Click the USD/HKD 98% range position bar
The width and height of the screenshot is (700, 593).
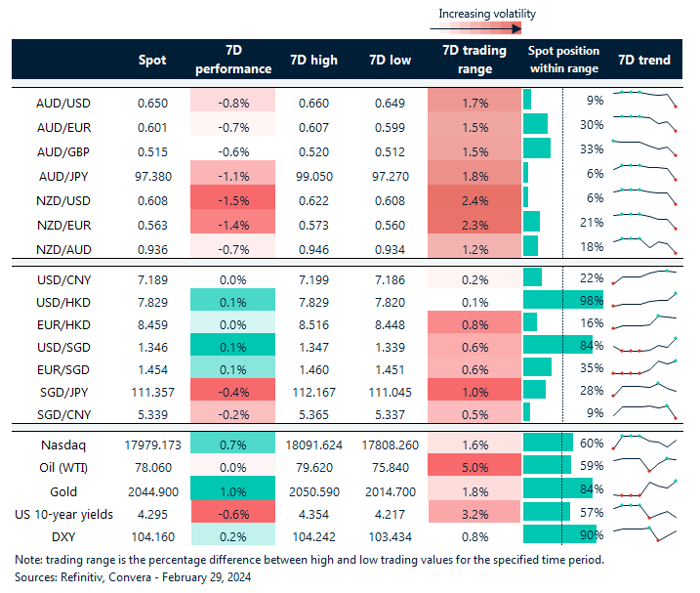point(563,297)
